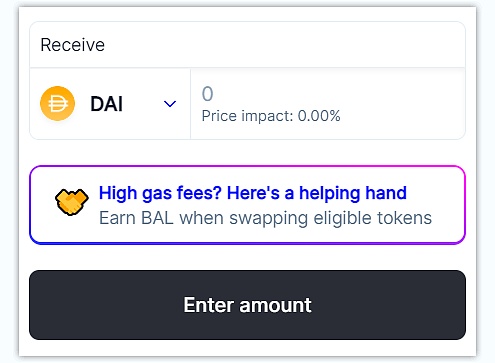This screenshot has width=495, height=363.
Task: Click the Enter amount button
Action: [x=247, y=305]
